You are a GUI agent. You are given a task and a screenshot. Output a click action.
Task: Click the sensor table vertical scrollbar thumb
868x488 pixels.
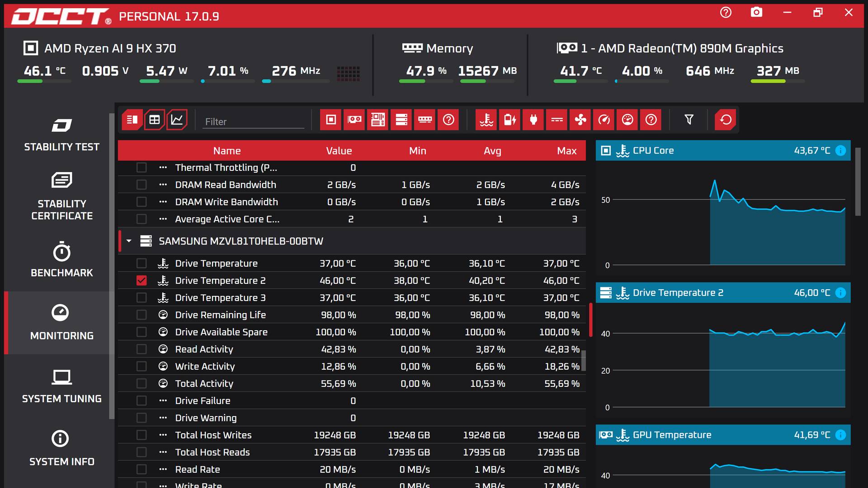pos(584,360)
